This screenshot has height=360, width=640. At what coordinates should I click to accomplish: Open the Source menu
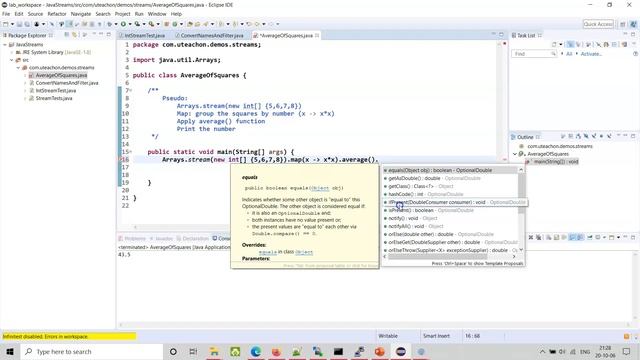pyautogui.click(x=35, y=14)
